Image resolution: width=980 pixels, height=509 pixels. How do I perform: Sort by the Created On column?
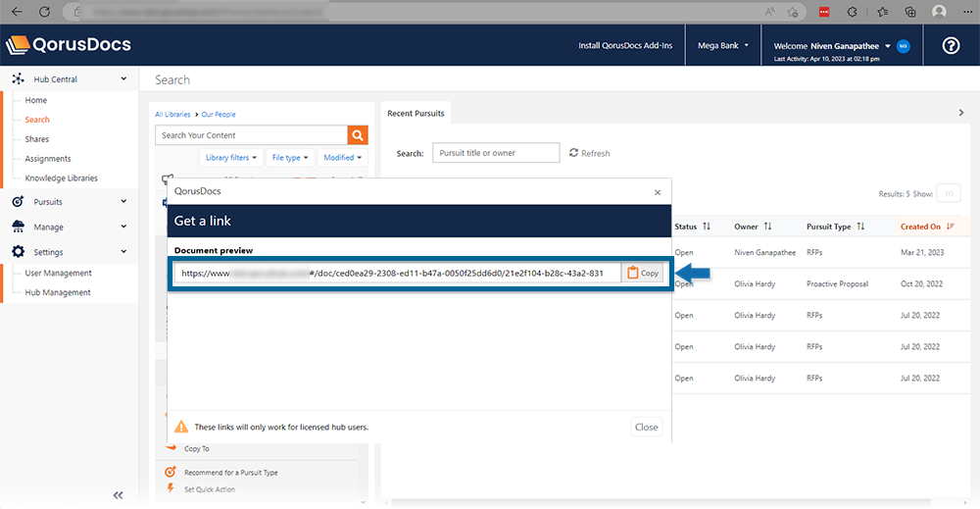coord(927,227)
